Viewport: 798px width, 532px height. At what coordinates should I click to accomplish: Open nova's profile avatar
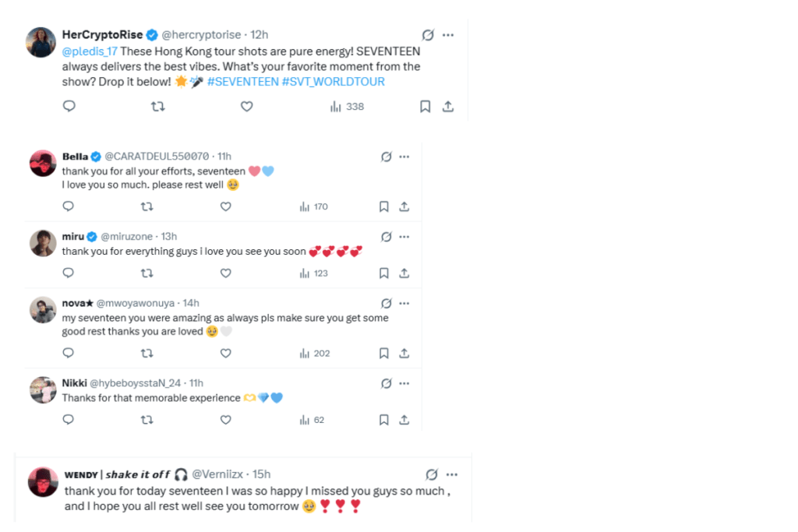[42, 311]
